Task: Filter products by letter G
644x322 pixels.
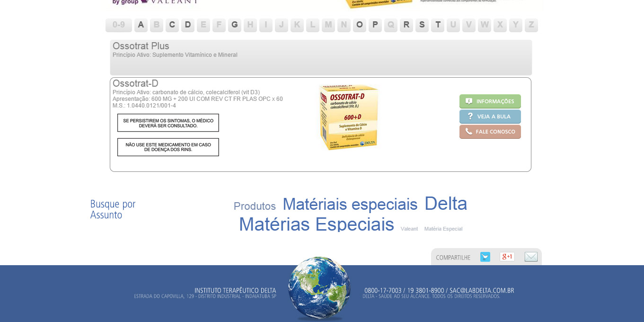Action: coord(235,25)
